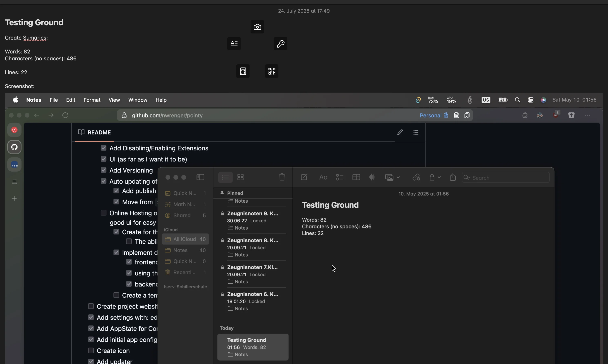Image resolution: width=608 pixels, height=364 pixels.
Task: Open the Window menu
Action: tap(138, 100)
